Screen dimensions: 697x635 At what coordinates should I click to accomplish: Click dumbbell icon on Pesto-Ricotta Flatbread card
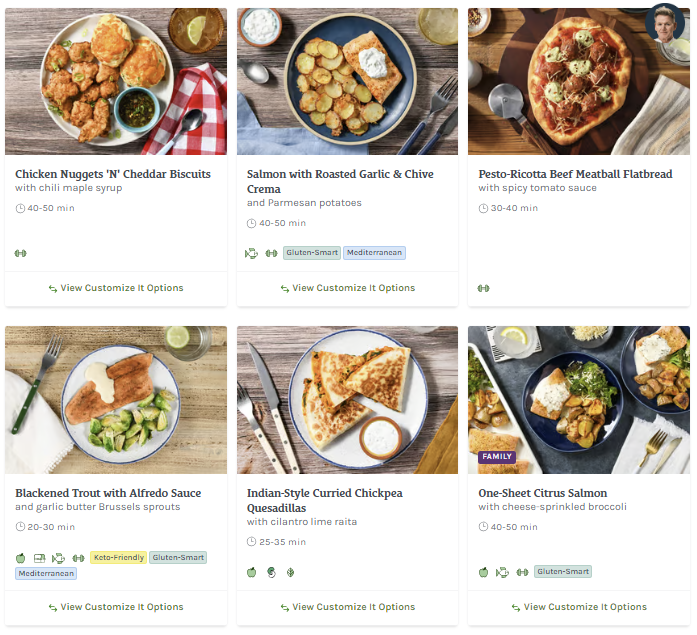tap(484, 288)
